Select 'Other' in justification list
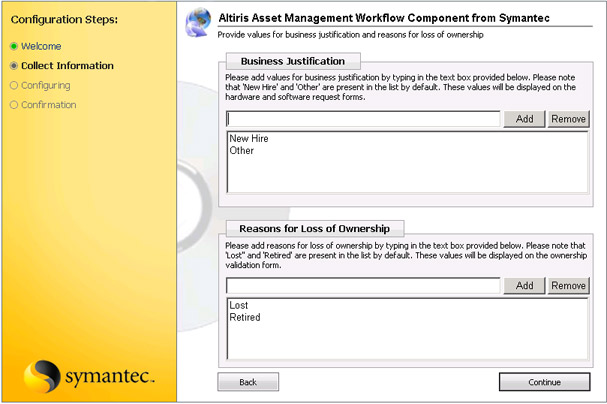 [242, 151]
